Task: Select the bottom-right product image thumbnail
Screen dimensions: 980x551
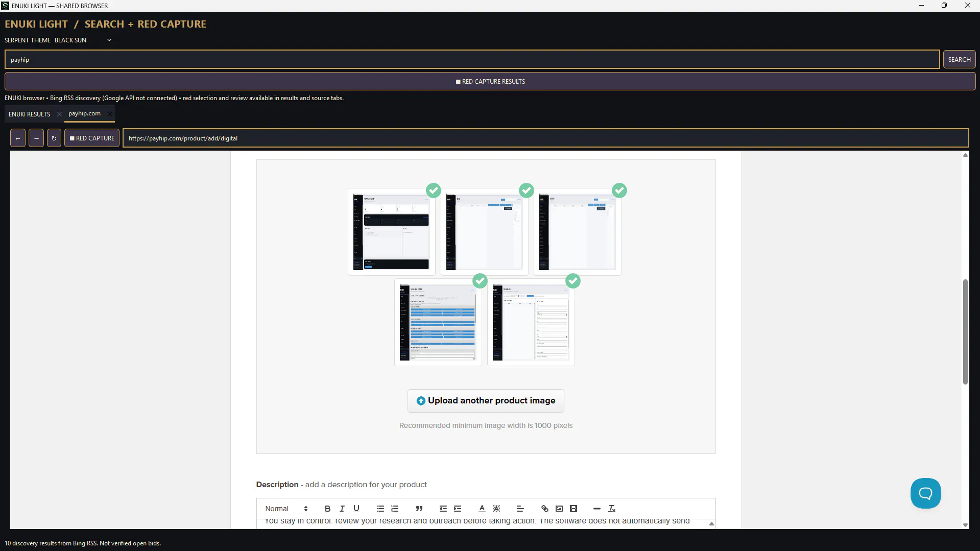Action: point(531,322)
